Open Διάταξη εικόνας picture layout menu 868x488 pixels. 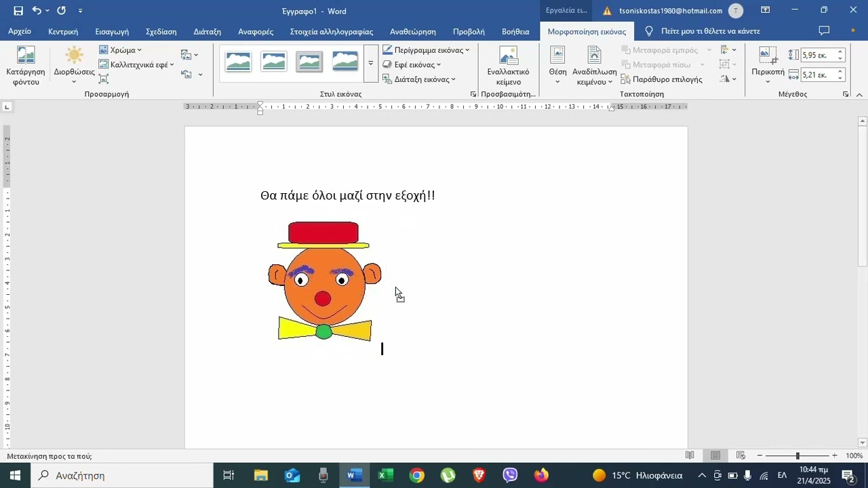pos(419,79)
